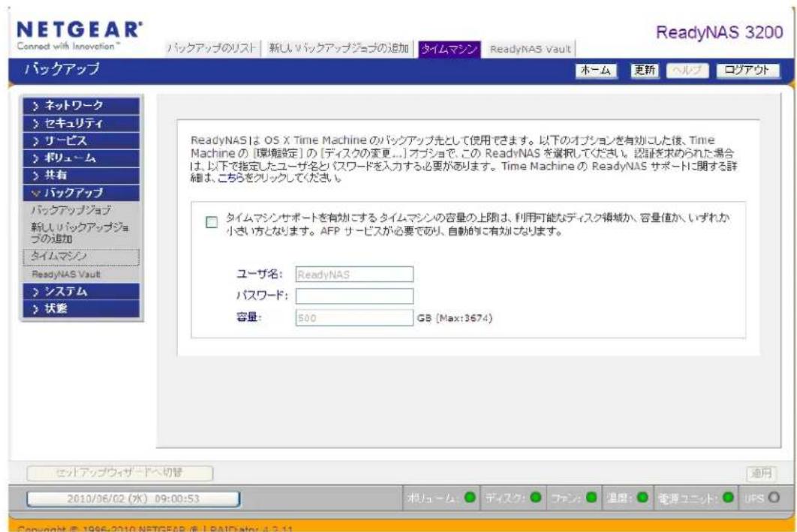Click the 適用 apply button

tap(762, 473)
